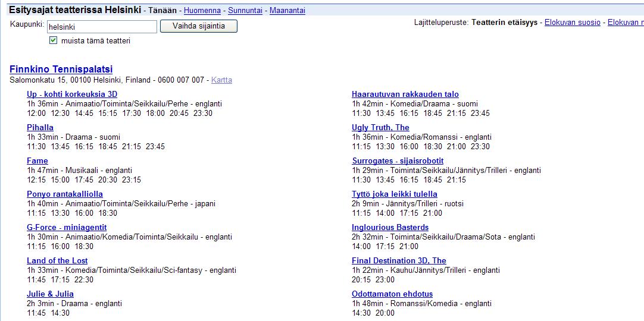This screenshot has width=644, height=321.
Task: Click the 12:15 showtime for Fame
Action: tap(36, 180)
